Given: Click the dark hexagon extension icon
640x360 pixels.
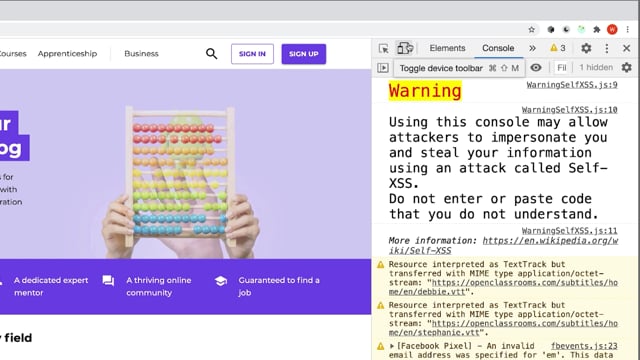Looking at the screenshot, I should [x=551, y=29].
